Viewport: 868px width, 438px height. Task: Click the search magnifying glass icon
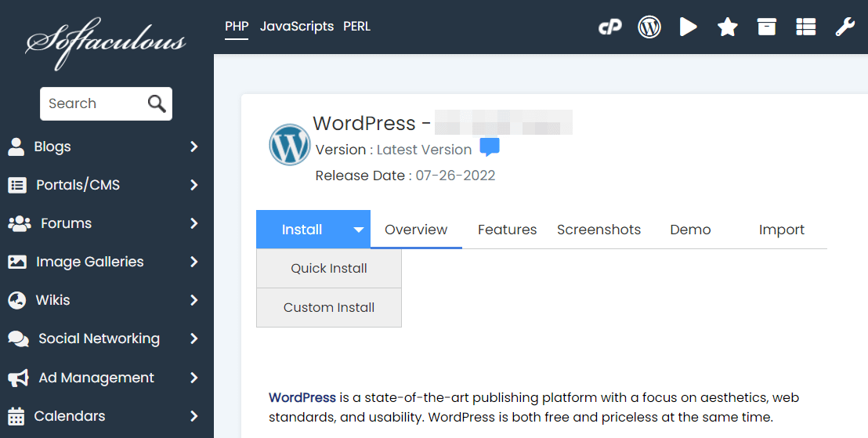[x=157, y=103]
